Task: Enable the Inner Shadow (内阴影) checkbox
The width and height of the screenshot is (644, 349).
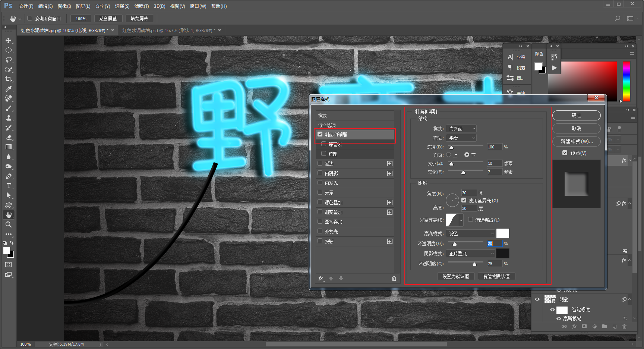Action: click(x=320, y=173)
